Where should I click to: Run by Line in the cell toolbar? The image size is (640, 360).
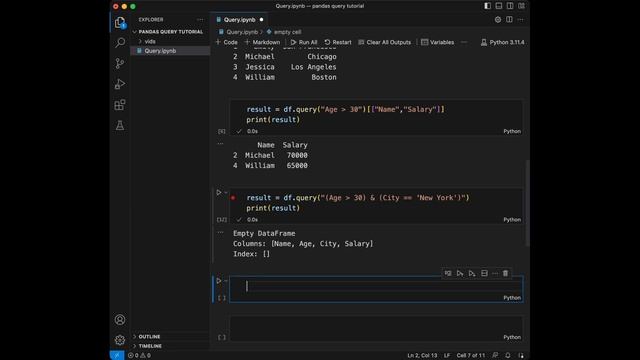click(x=448, y=273)
